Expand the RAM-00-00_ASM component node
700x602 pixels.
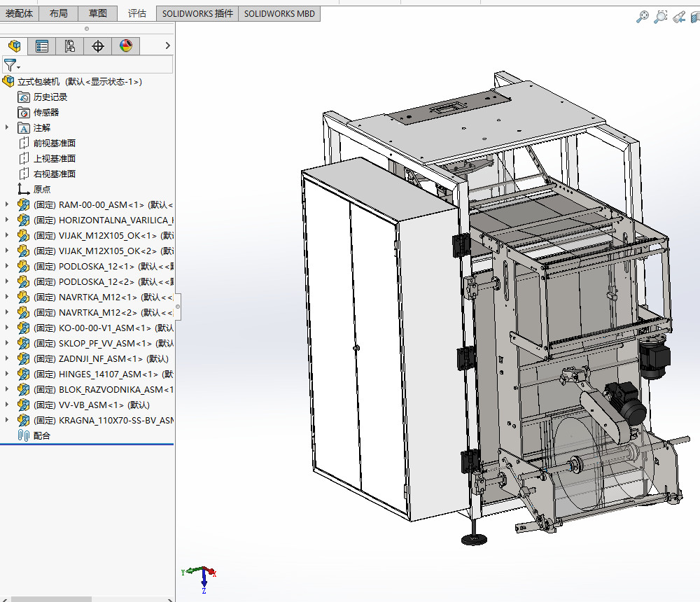click(x=7, y=205)
